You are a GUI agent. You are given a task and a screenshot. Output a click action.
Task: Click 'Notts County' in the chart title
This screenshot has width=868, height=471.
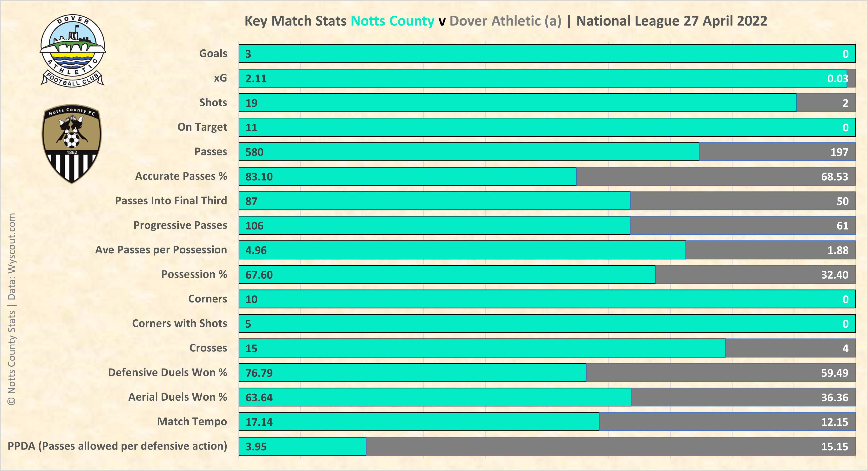tap(392, 21)
